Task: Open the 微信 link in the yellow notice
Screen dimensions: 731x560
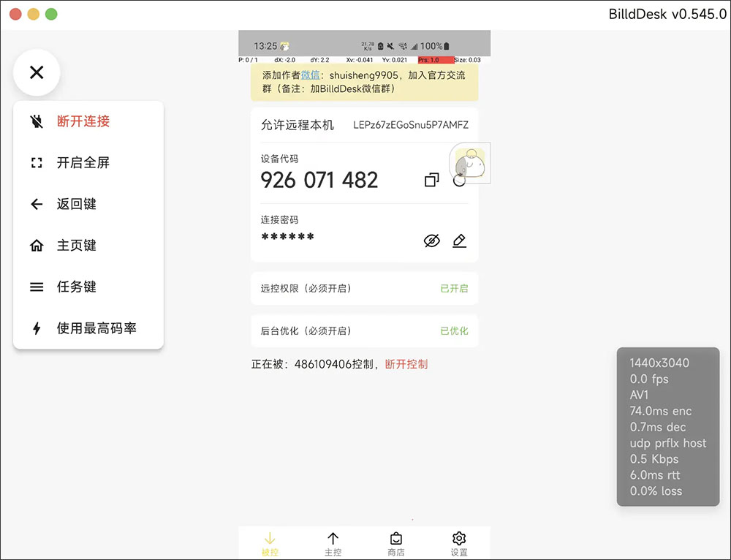Action: point(310,75)
